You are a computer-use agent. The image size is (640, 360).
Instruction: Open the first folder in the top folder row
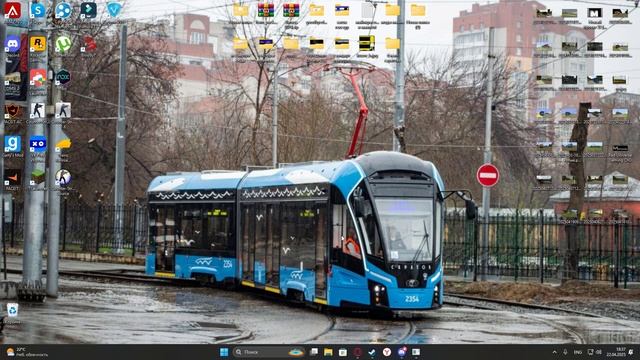coord(241,10)
